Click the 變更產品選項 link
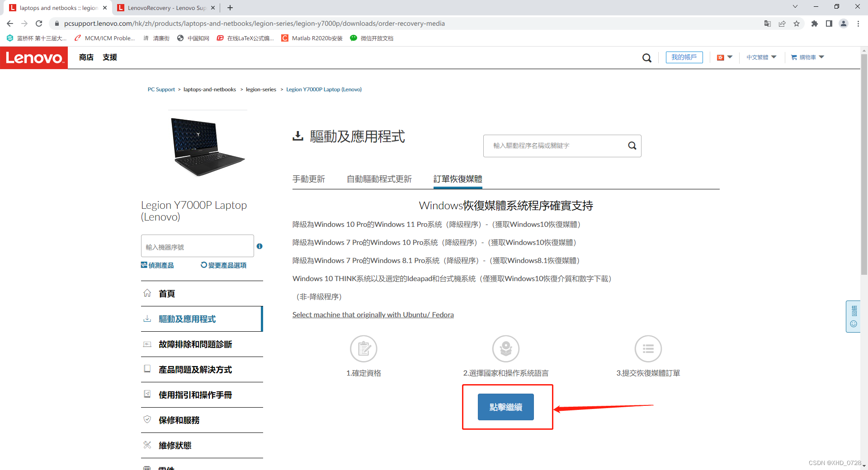This screenshot has width=868, height=470. pos(224,265)
